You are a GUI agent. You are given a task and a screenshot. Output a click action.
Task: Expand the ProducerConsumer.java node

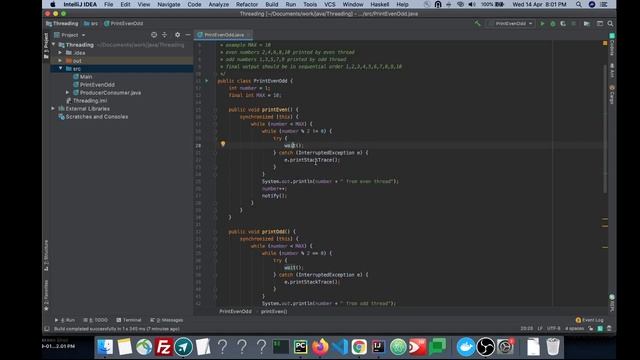[x=68, y=93]
